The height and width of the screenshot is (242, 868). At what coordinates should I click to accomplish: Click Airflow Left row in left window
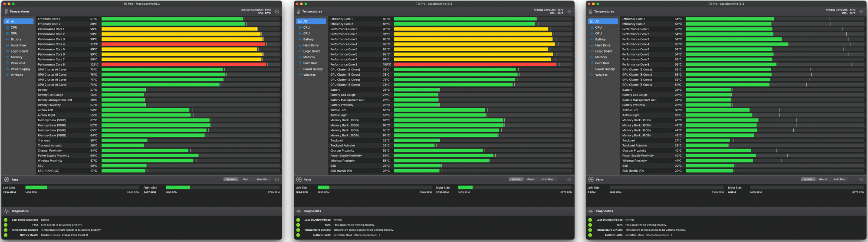(158, 110)
